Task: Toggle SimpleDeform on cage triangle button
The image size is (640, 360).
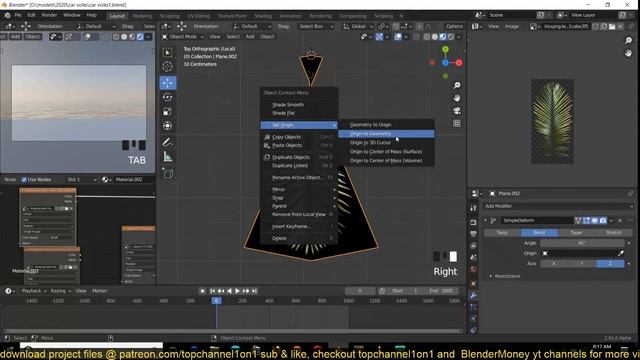Action: click(578, 220)
